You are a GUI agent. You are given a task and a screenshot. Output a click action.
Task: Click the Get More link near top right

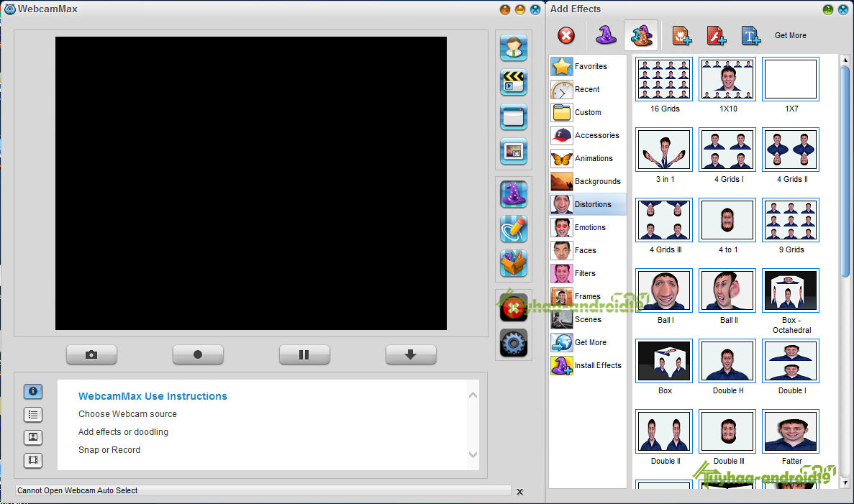point(790,35)
